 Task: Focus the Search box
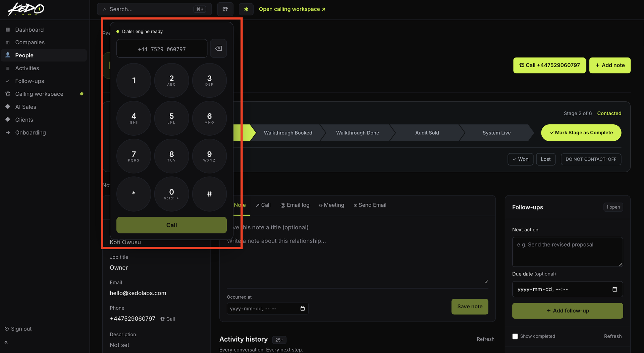(x=154, y=9)
